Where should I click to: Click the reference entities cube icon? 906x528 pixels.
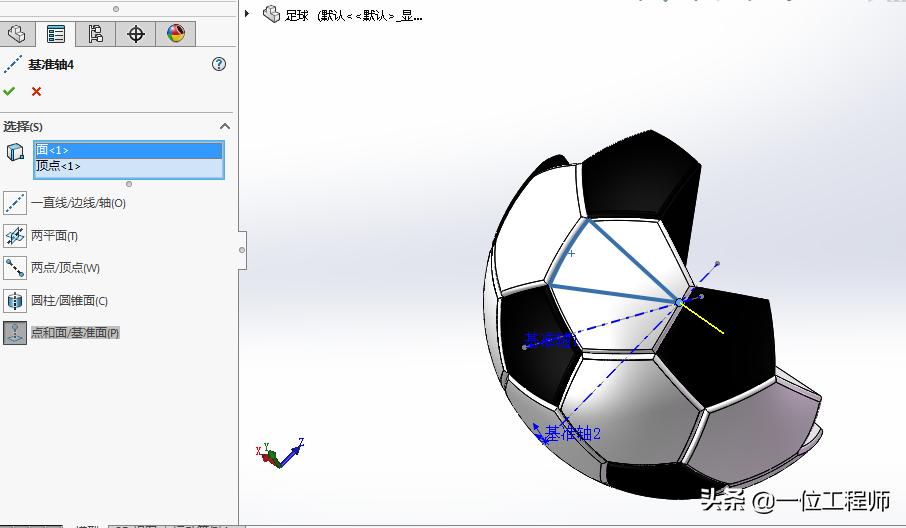tap(15, 153)
